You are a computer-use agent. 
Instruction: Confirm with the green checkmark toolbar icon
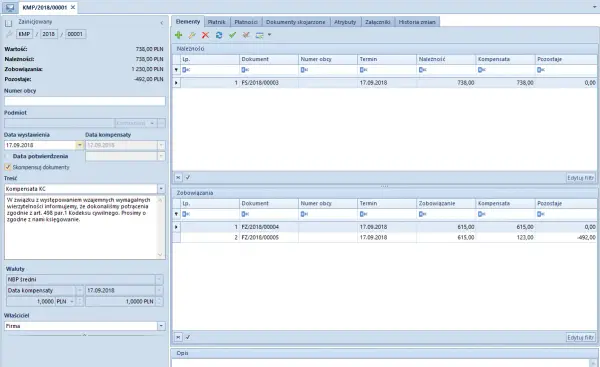(232, 35)
